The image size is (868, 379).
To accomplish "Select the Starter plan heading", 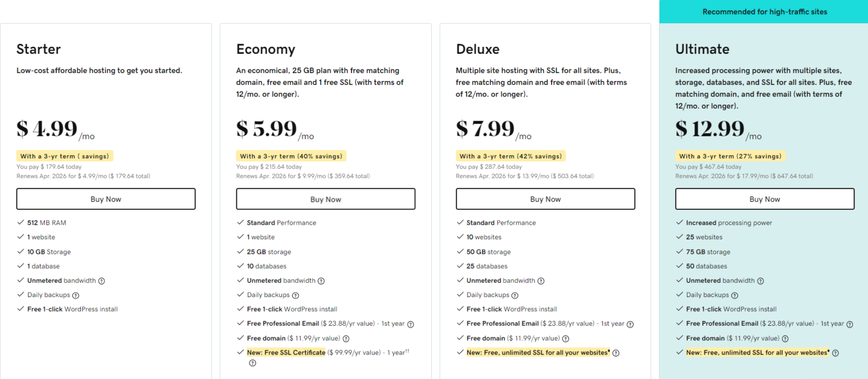I will click(38, 49).
